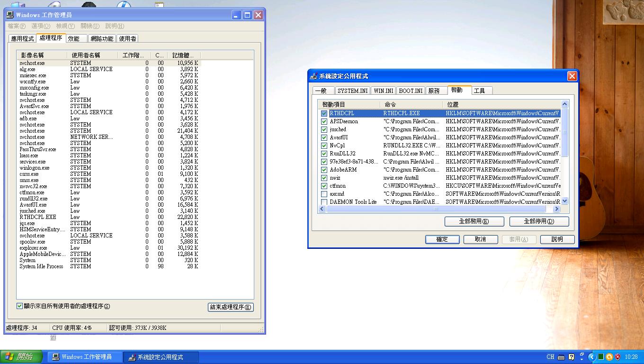Click the green CPU usage tray icon
Viewport: 644px width, 364px height.
(x=601, y=357)
